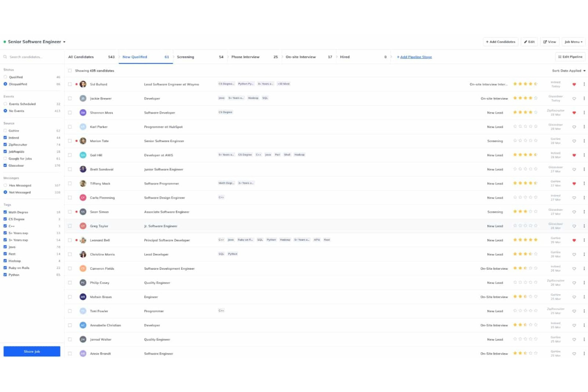Favorite Christine Morris using the heart icon
Screen dimensions: 588x392
574,255
